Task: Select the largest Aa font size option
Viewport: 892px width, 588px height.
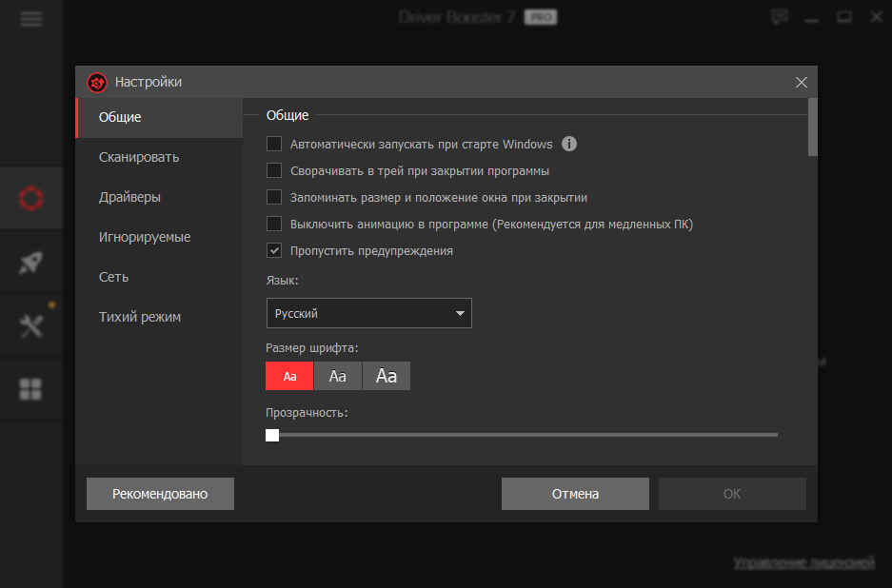Action: point(387,376)
